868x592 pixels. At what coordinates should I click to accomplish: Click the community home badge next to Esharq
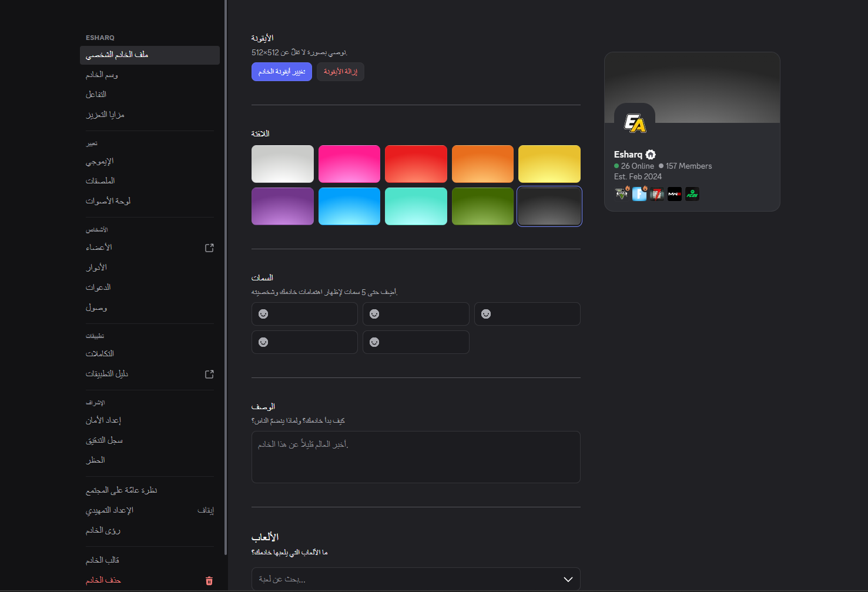pos(651,155)
